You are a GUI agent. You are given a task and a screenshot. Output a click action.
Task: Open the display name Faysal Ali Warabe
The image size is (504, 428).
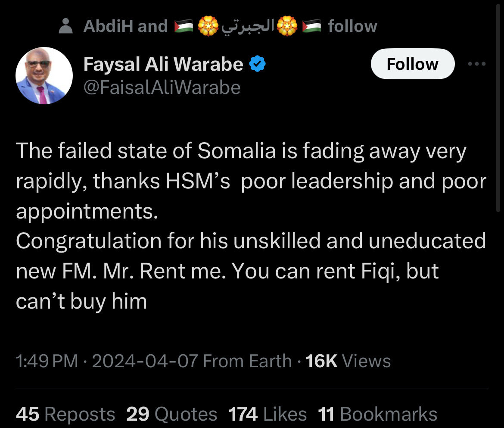pyautogui.click(x=163, y=65)
